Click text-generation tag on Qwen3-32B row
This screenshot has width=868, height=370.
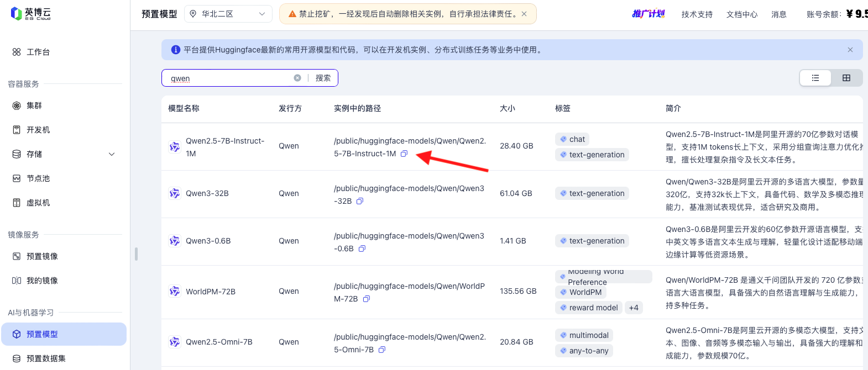point(592,193)
